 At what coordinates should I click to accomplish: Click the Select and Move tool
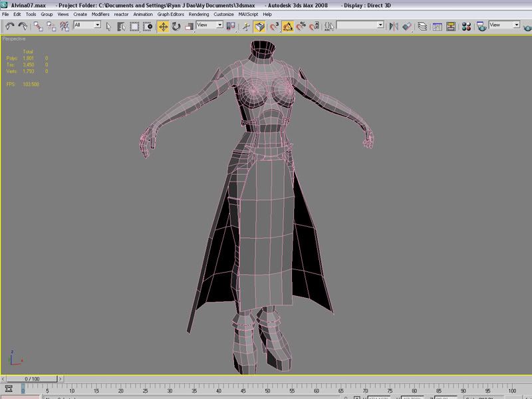pos(163,26)
